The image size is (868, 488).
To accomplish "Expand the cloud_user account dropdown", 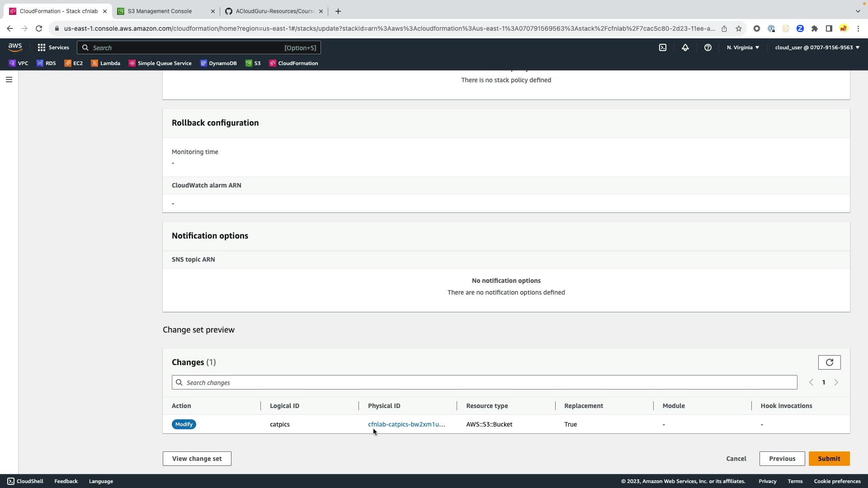I will 817,47.
